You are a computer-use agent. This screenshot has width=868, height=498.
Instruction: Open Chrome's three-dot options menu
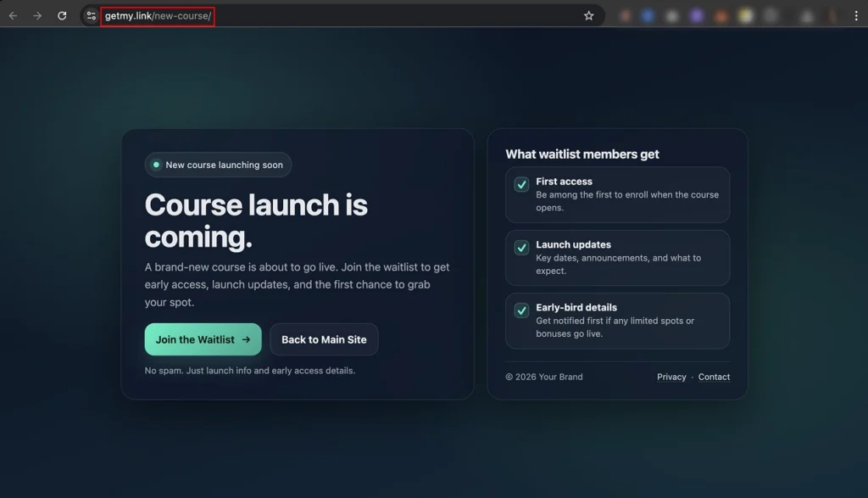857,14
